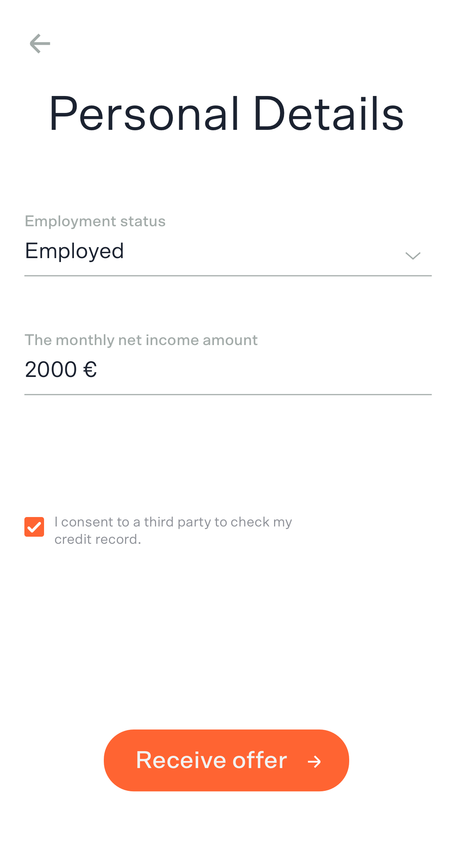This screenshot has width=453, height=868.
Task: Select the Personal Details heading
Action: 226,114
